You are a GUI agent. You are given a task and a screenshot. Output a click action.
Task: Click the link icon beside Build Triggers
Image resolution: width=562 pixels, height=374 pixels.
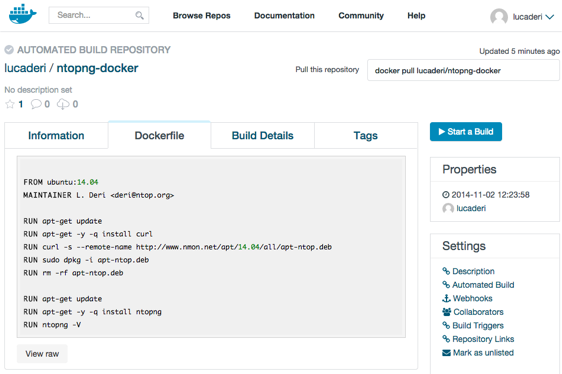[446, 326]
